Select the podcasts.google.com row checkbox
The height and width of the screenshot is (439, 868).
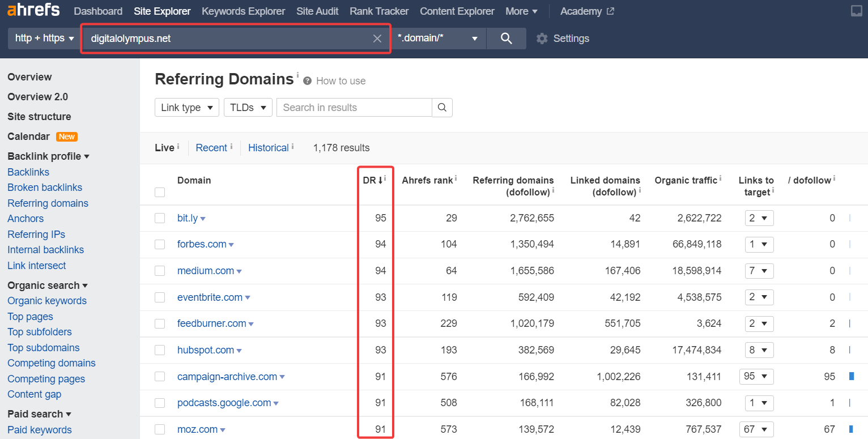(x=160, y=403)
